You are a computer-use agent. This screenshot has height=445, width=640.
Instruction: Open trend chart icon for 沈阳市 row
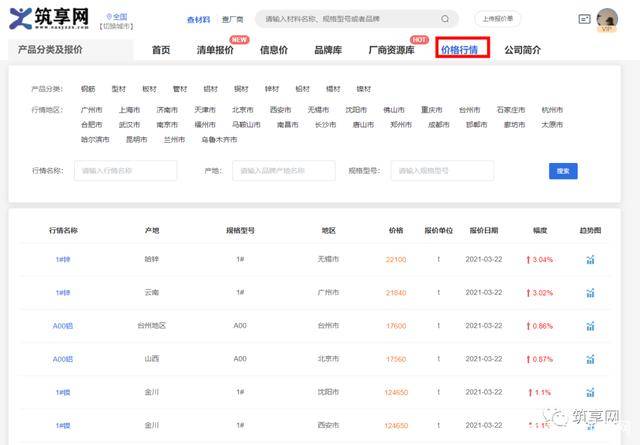click(x=591, y=392)
